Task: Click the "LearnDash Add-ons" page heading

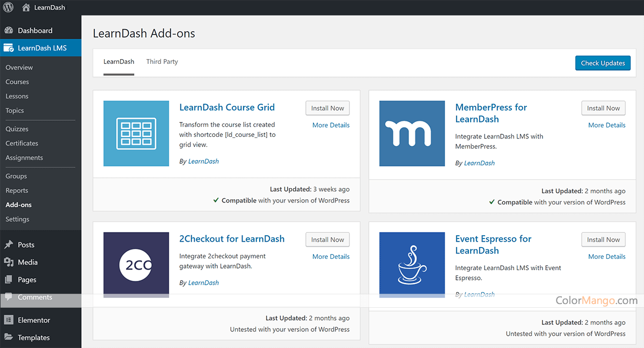Action: pyautogui.click(x=144, y=33)
